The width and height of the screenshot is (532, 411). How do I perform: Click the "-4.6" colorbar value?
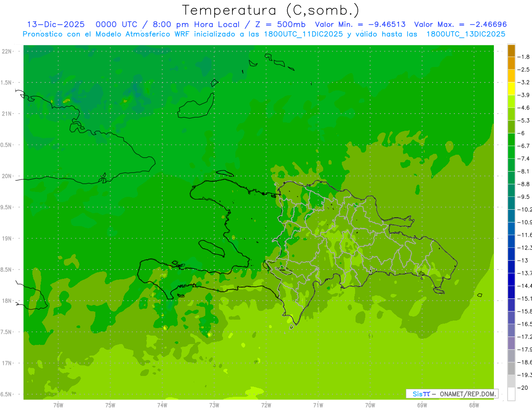pos(524,108)
